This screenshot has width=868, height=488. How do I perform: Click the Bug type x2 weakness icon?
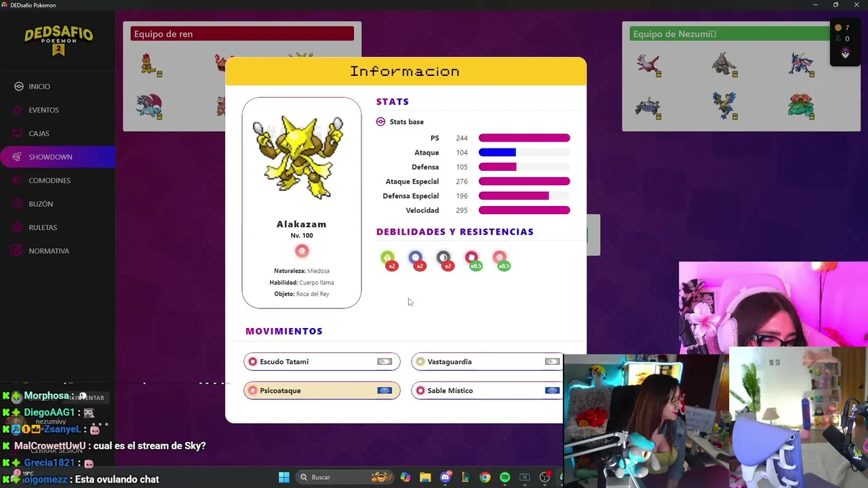coord(389,260)
